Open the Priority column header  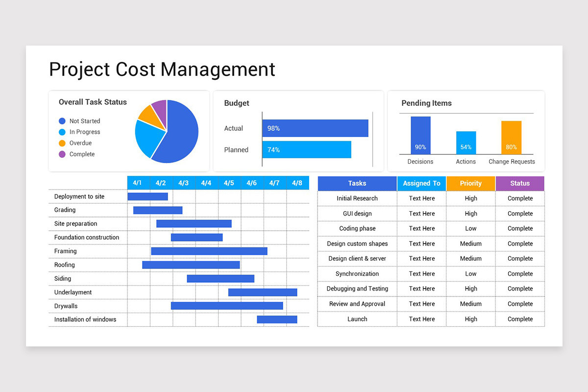click(x=470, y=183)
